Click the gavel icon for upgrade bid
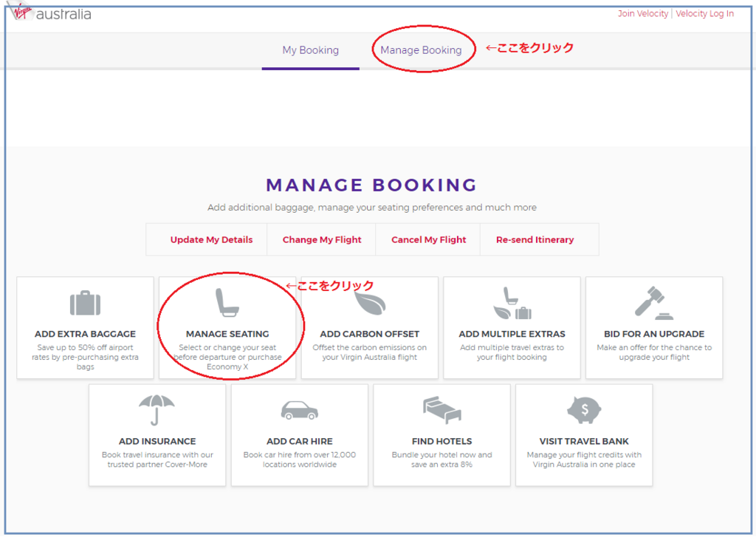 (654, 304)
